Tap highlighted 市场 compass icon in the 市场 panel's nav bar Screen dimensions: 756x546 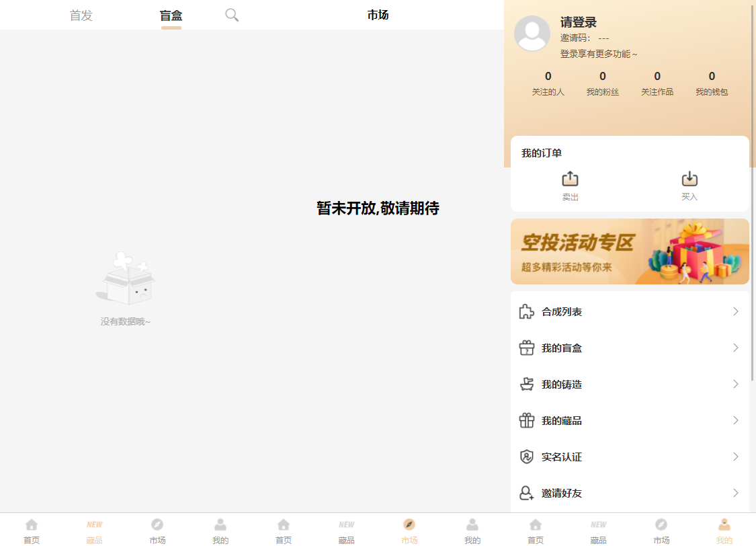point(409,524)
